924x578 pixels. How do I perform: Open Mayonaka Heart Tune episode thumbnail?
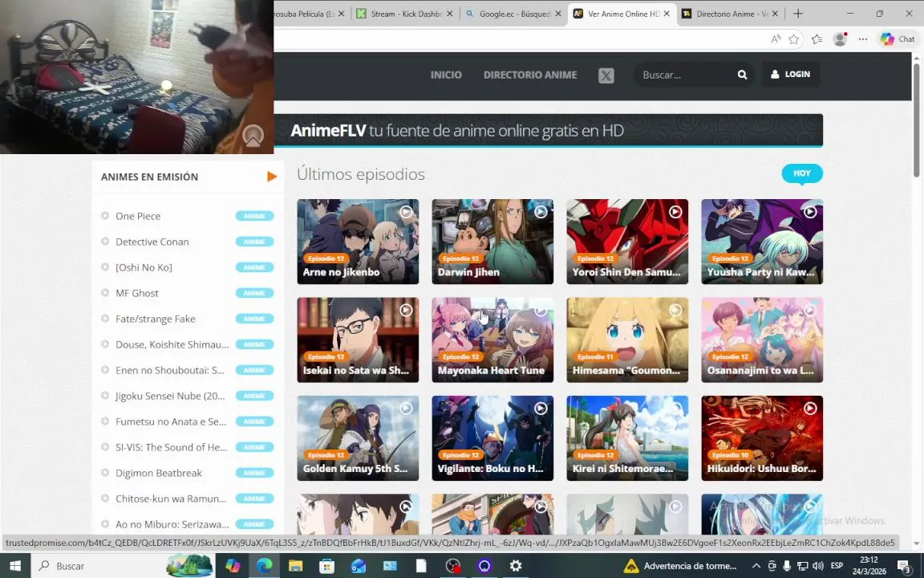point(492,340)
